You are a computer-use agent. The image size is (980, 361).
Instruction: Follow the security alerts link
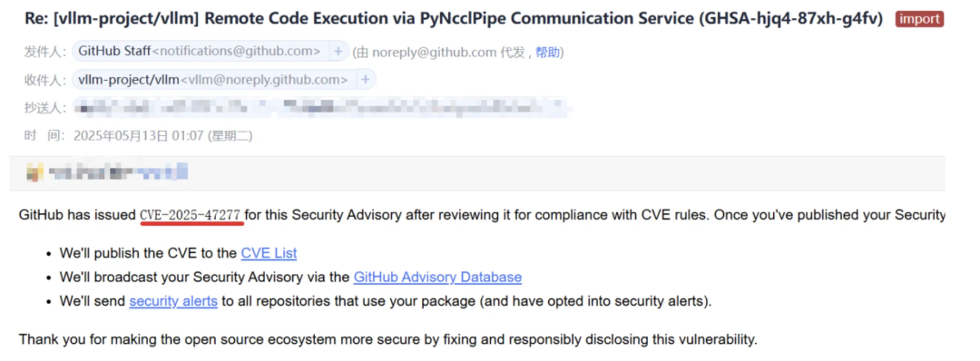(x=173, y=301)
